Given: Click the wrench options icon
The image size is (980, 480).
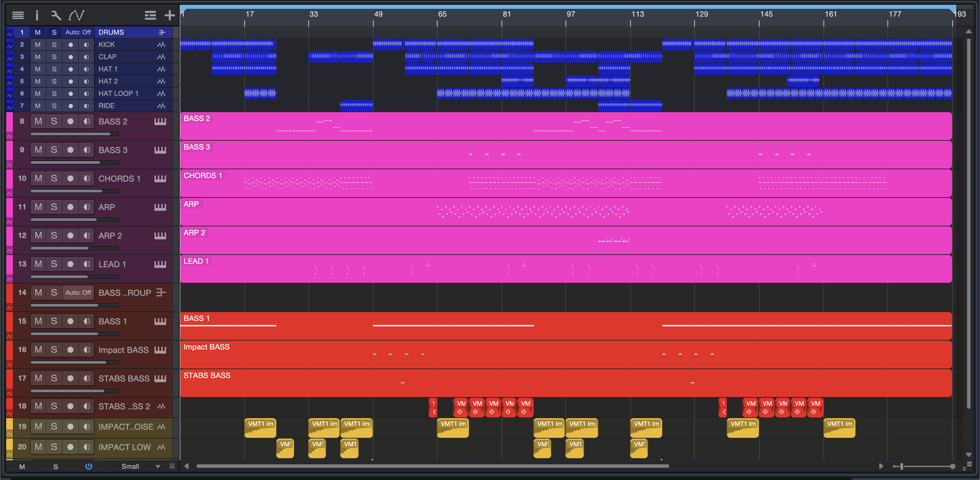Looking at the screenshot, I should (56, 15).
